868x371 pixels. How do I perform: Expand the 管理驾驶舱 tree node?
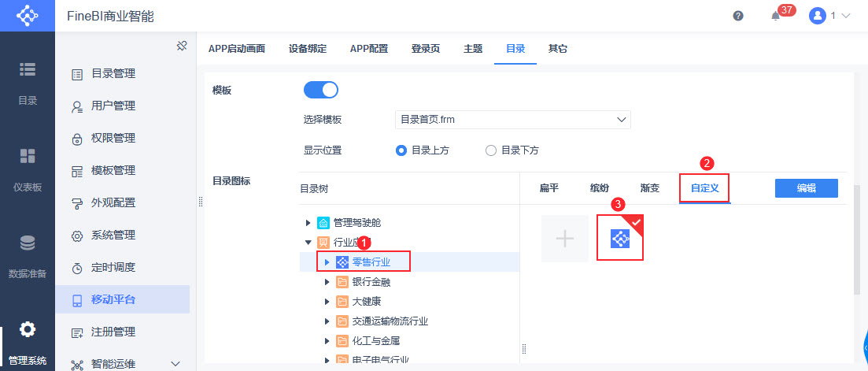(308, 223)
